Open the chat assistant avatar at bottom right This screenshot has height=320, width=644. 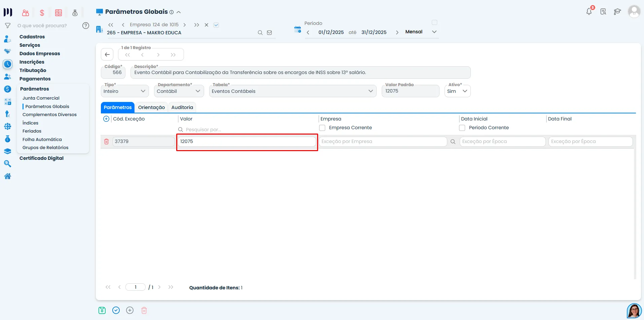(x=634, y=311)
